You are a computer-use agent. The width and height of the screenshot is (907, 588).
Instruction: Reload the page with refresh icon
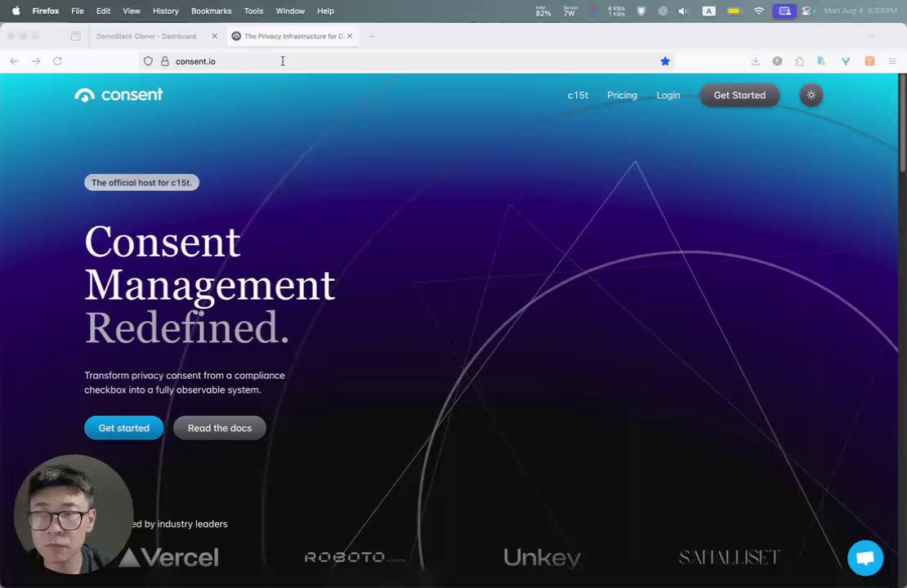(57, 61)
